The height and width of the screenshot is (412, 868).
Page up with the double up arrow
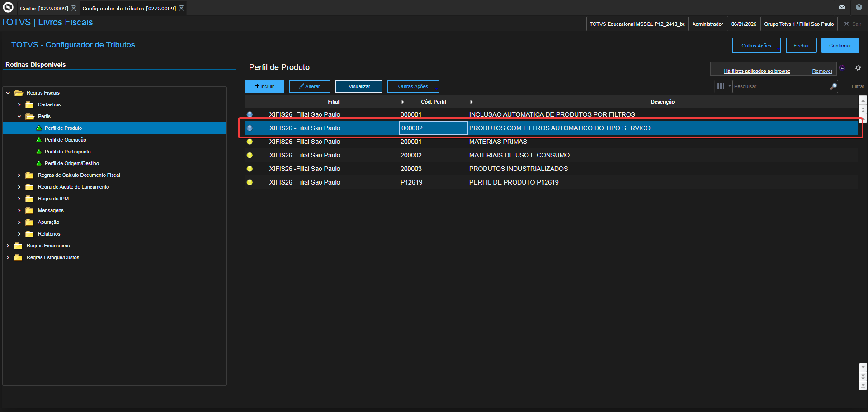tap(863, 109)
